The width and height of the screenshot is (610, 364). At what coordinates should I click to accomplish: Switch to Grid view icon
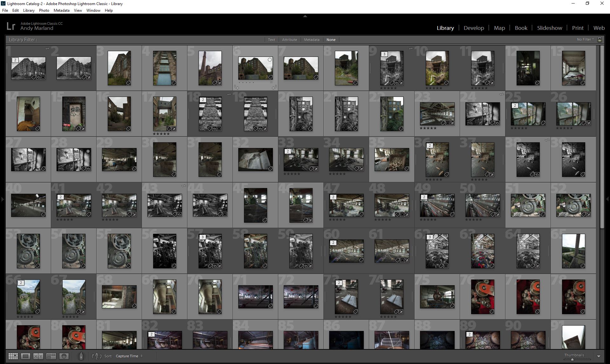point(13,356)
